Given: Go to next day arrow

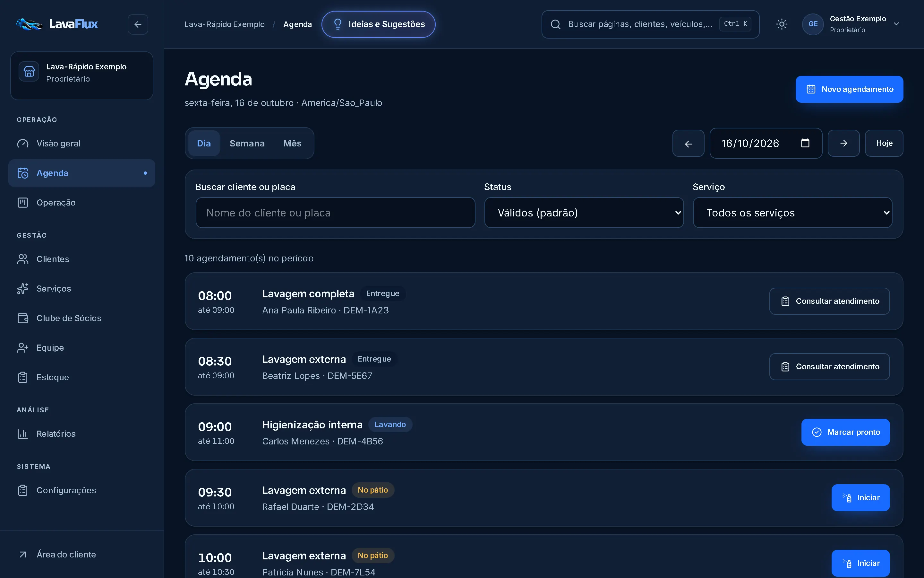Looking at the screenshot, I should pyautogui.click(x=843, y=143).
